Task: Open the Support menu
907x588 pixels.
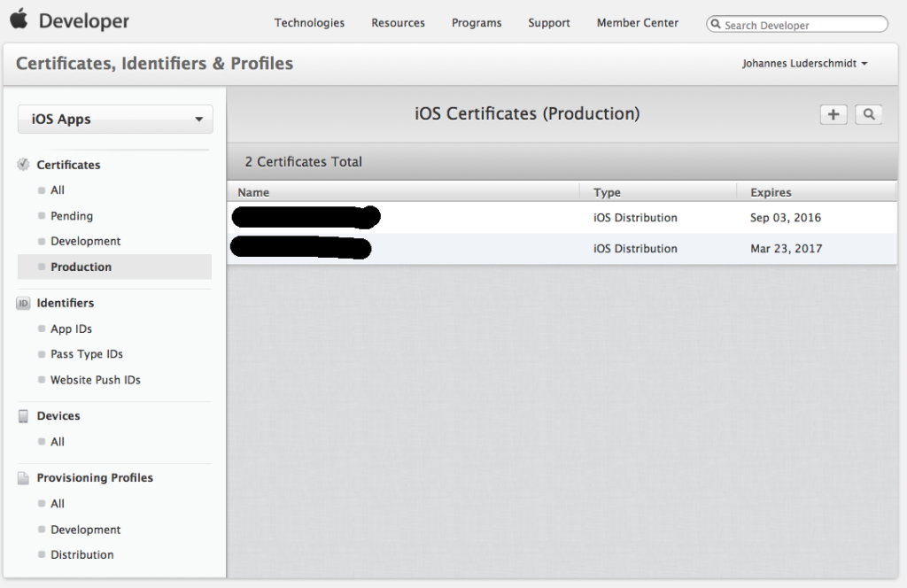Action: [x=549, y=23]
